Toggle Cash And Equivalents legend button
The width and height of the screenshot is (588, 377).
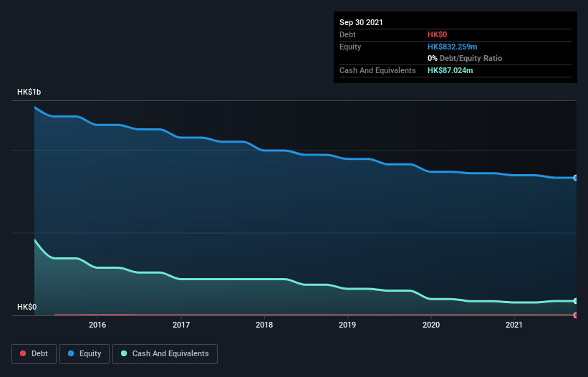tap(165, 354)
